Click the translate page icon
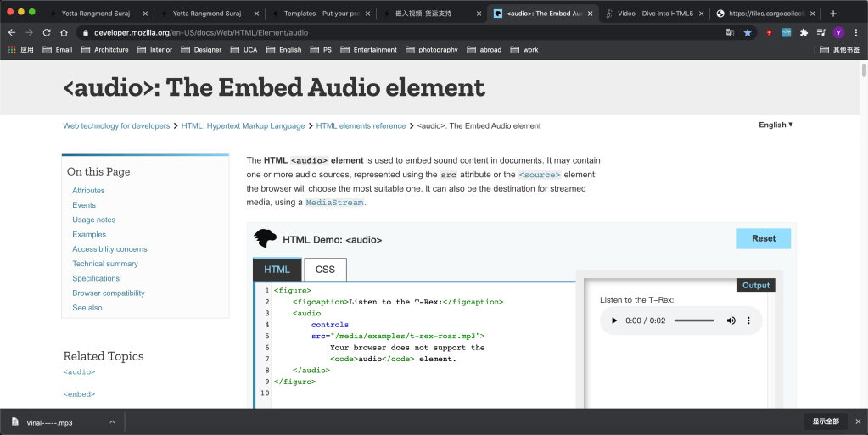The width and height of the screenshot is (868, 435). 730,32
